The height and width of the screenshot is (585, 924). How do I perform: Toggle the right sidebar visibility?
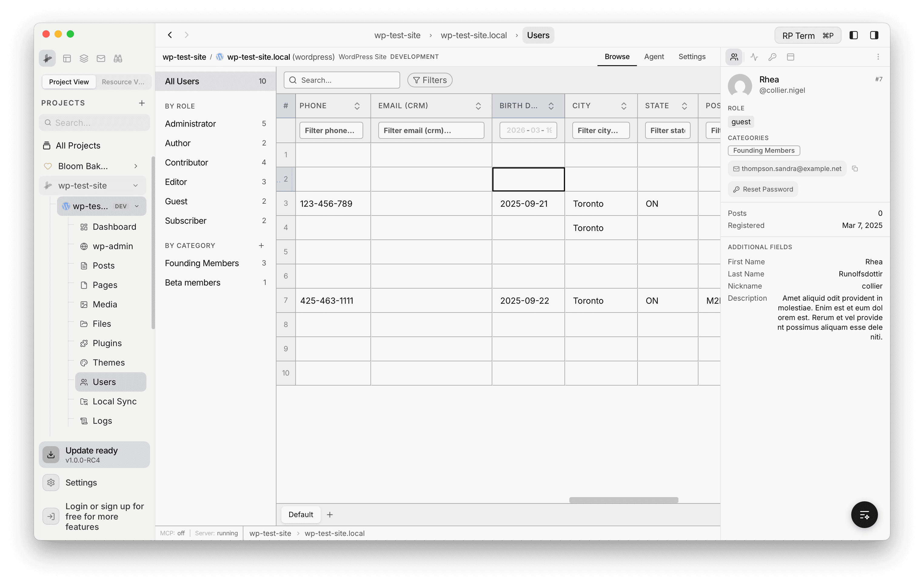(875, 35)
